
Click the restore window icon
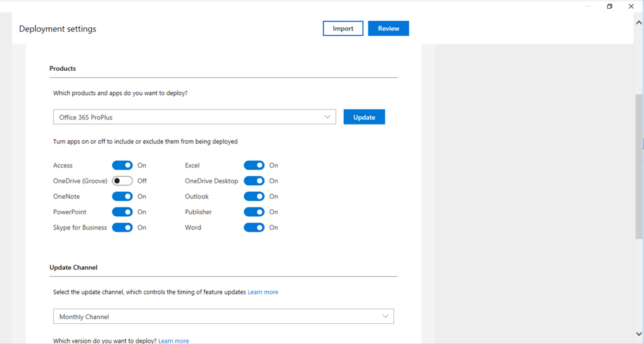[x=610, y=6]
